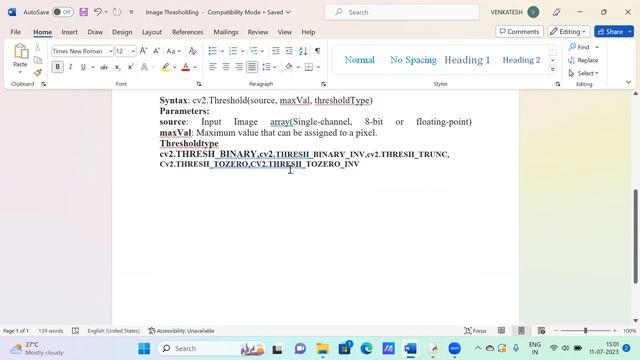The height and width of the screenshot is (360, 640).
Task: Expand the bullets list dropdown
Action: point(222,51)
